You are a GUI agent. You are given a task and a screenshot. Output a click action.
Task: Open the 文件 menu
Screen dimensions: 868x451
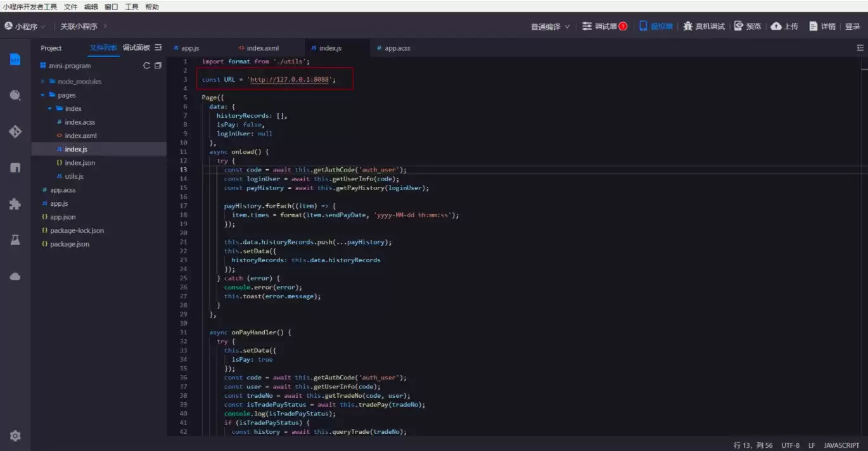(71, 7)
